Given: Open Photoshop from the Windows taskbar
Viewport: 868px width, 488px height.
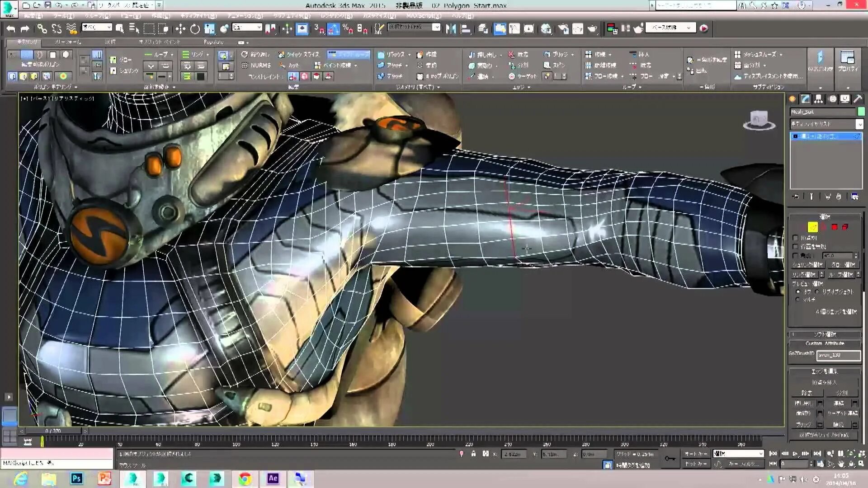Looking at the screenshot, I should [77, 478].
